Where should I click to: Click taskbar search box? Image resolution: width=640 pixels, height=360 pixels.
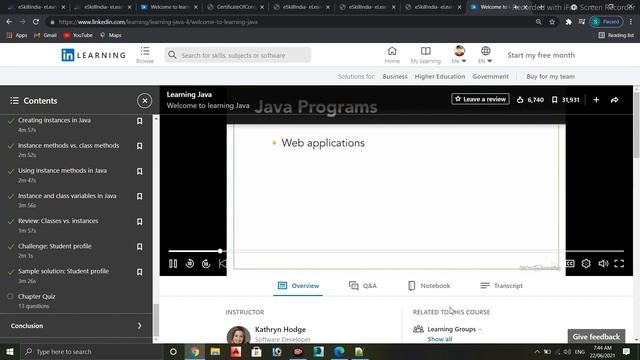tap(92, 351)
